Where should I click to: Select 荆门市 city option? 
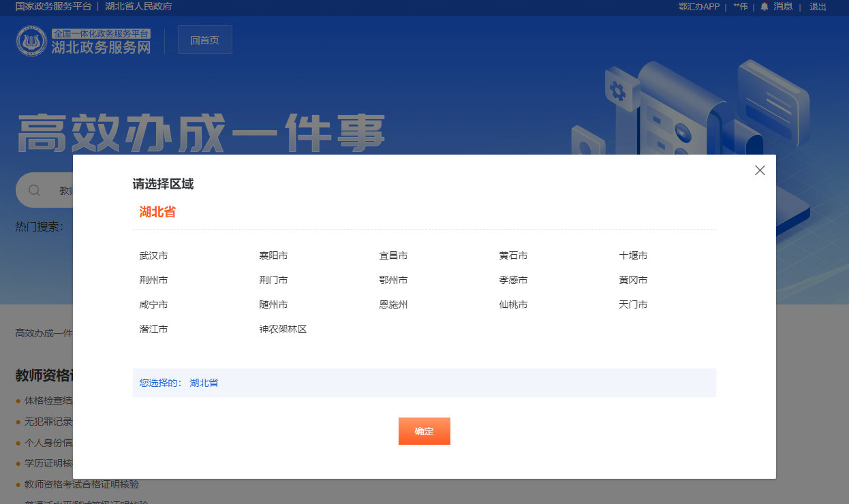273,280
